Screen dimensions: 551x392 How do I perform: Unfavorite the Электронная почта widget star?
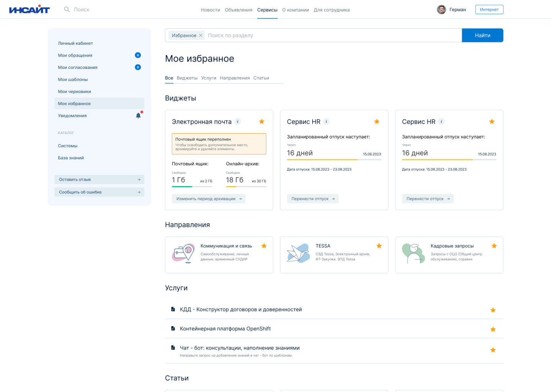[x=262, y=122]
